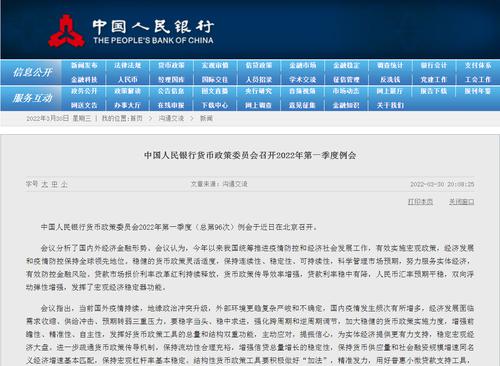This screenshot has width=500, height=366.
Task: Click the People's Bank of China logo emblem
Action: pyautogui.click(x=66, y=31)
